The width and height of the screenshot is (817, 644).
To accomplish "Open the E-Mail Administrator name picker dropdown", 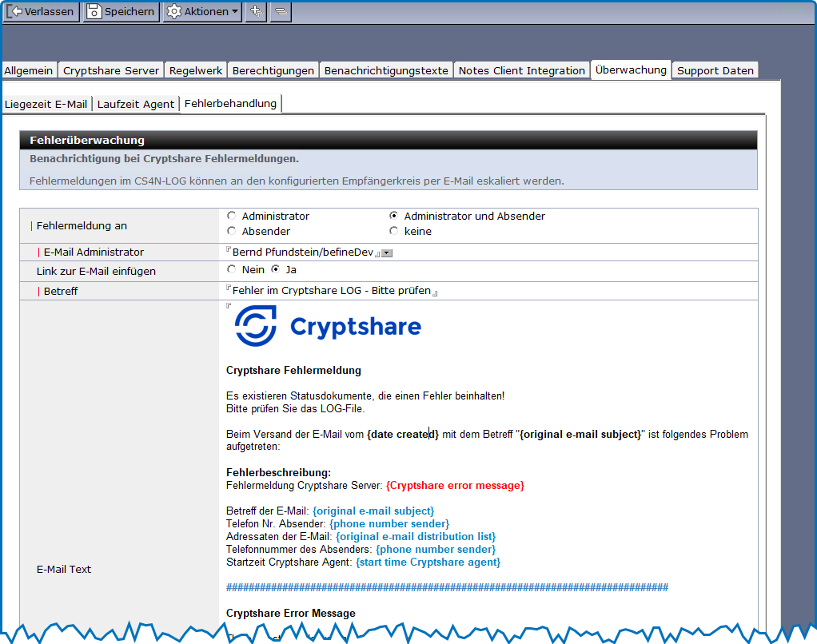I will (387, 253).
